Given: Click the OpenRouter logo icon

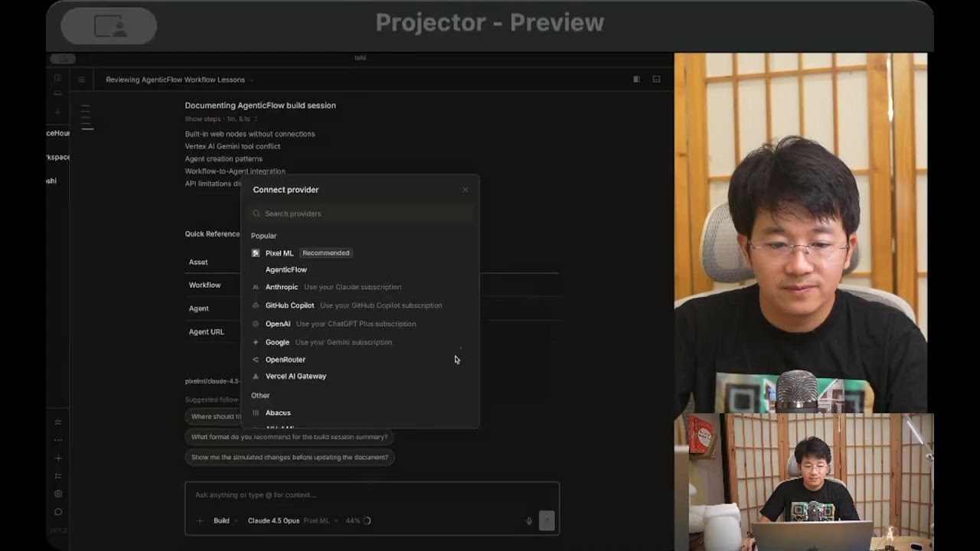Looking at the screenshot, I should tap(256, 359).
